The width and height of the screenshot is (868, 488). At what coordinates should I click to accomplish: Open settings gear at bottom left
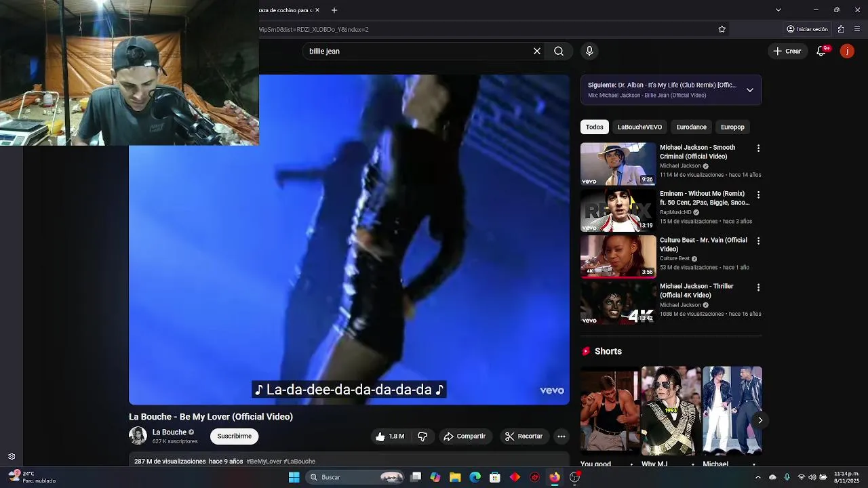12,457
